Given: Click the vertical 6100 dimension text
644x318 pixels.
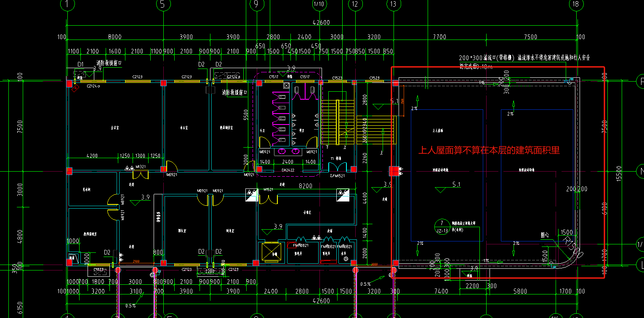Looking at the screenshot, I should coord(605,209).
